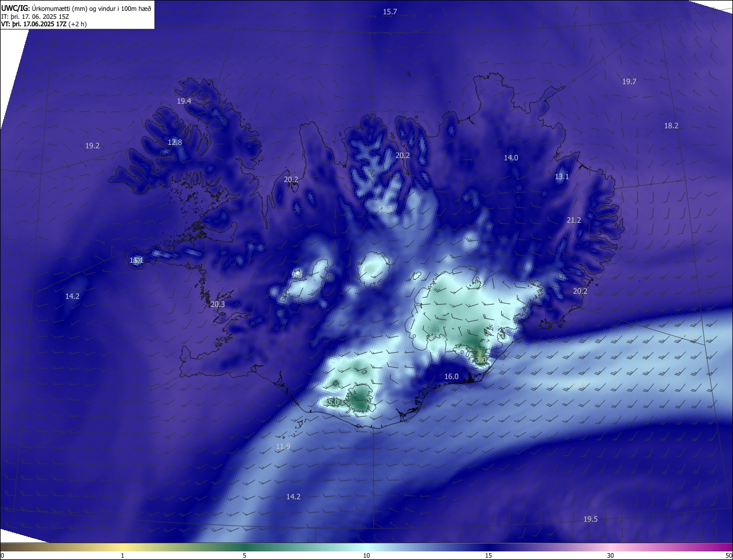Viewport: 733px width, 560px height.
Task: Click the 50 tick on the color scale
Action: (728, 555)
